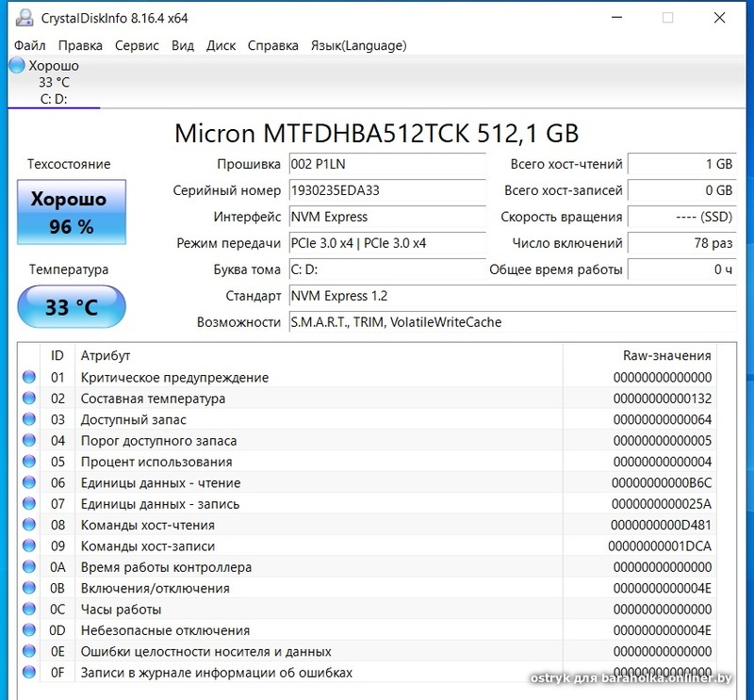Open the Язык(Language) menu
This screenshot has height=700, width=754.
pos(358,45)
